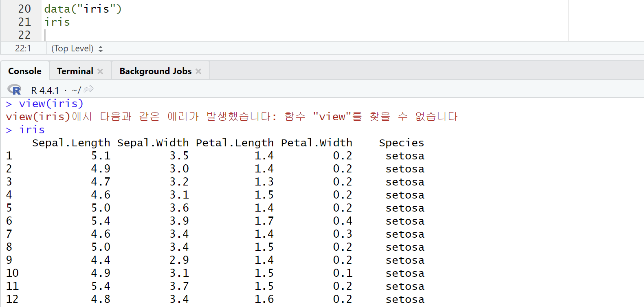This screenshot has height=307, width=644.
Task: Click the 22:1 cursor position indicator
Action: coord(23,49)
